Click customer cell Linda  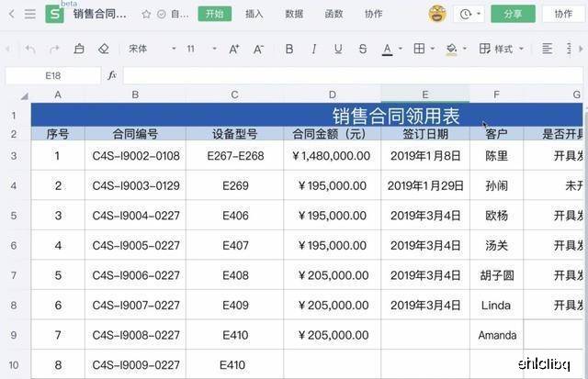pos(496,306)
